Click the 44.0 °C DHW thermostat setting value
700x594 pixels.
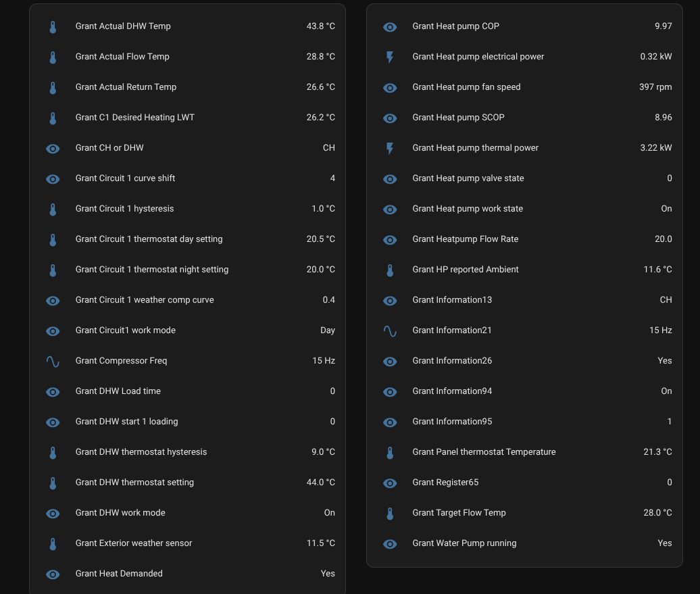coord(320,482)
